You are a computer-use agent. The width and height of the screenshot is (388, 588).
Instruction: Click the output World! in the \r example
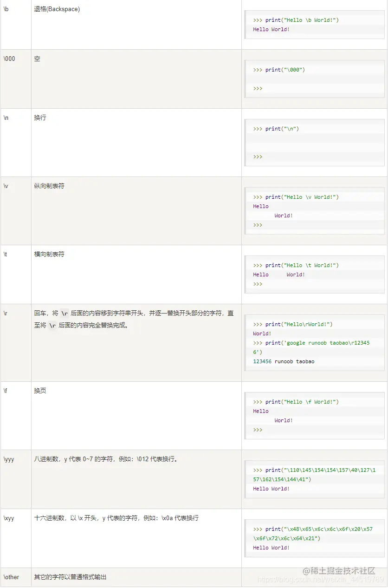(x=262, y=333)
